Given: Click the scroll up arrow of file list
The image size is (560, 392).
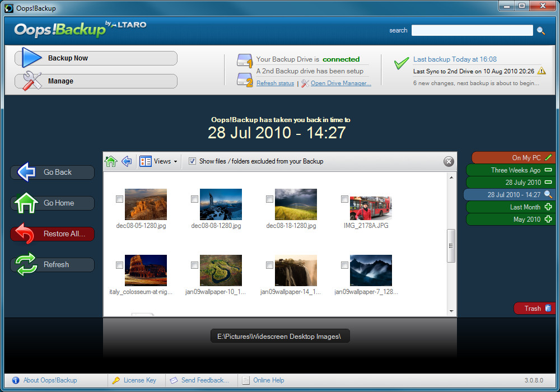Looking at the screenshot, I should (451, 178).
